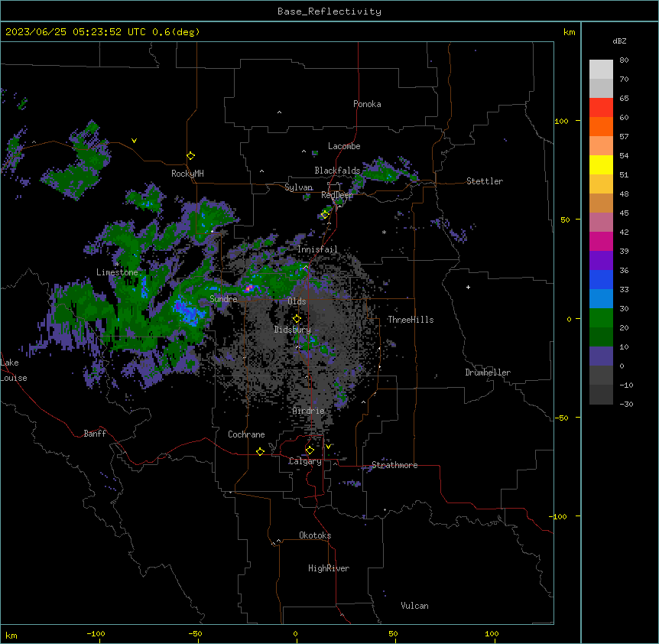
Task: Click the pink high-reflectivity core east of Sundre
Action: click(x=248, y=288)
